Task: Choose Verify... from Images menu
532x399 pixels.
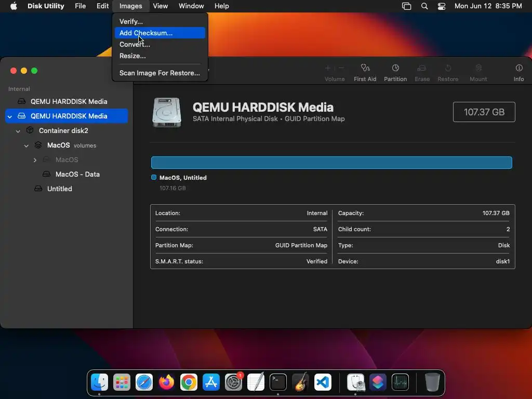Action: click(x=160, y=21)
